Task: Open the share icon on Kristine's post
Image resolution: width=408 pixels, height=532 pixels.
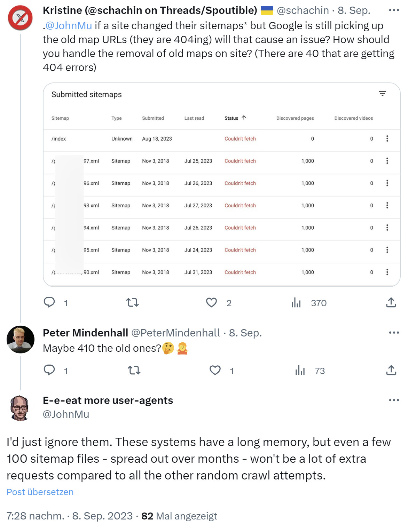Action: tap(391, 303)
